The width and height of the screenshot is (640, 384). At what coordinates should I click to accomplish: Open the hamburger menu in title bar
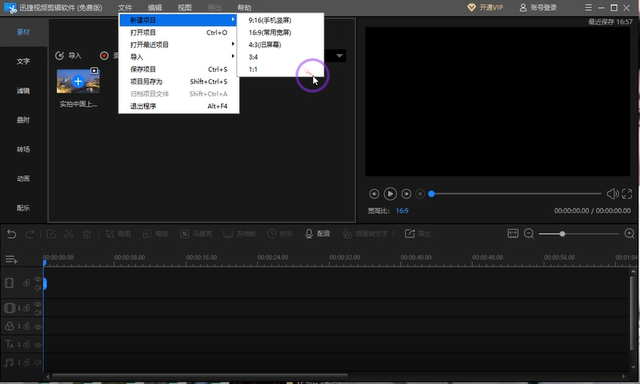tap(588, 8)
